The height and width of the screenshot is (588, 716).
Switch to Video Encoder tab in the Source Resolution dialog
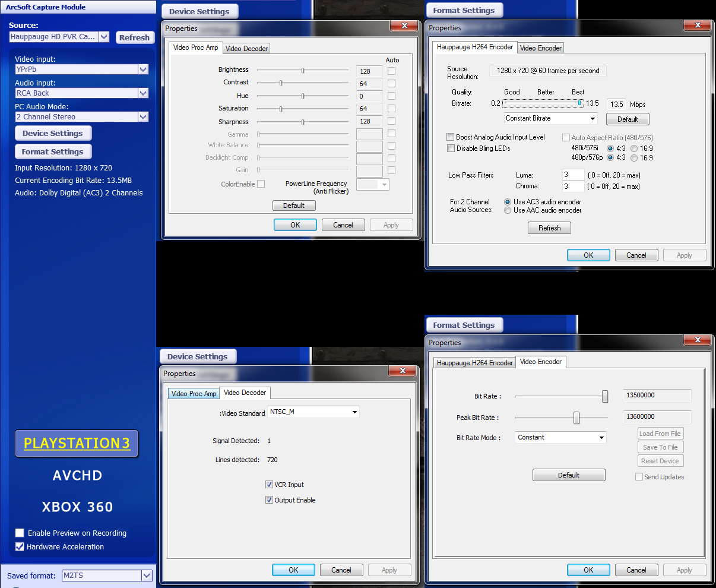tap(541, 48)
